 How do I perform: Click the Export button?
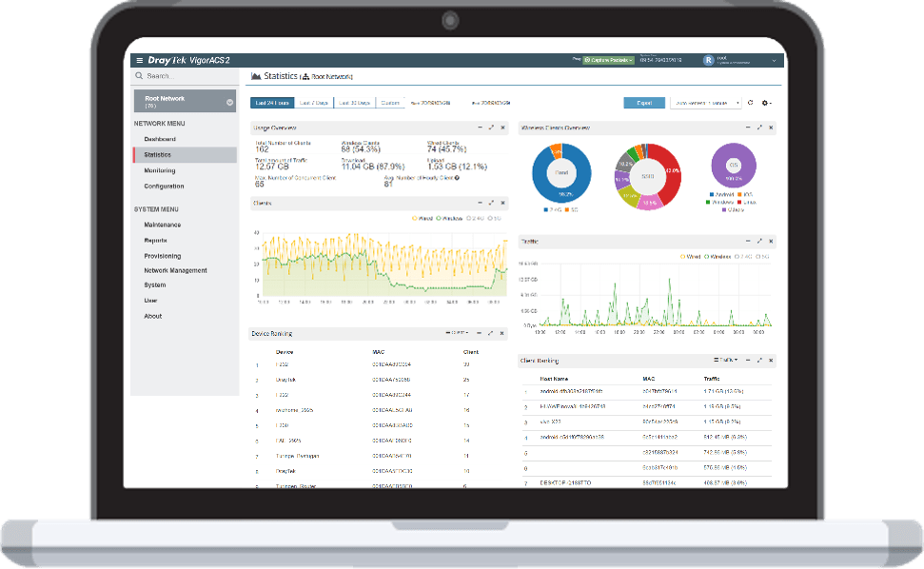coord(644,103)
